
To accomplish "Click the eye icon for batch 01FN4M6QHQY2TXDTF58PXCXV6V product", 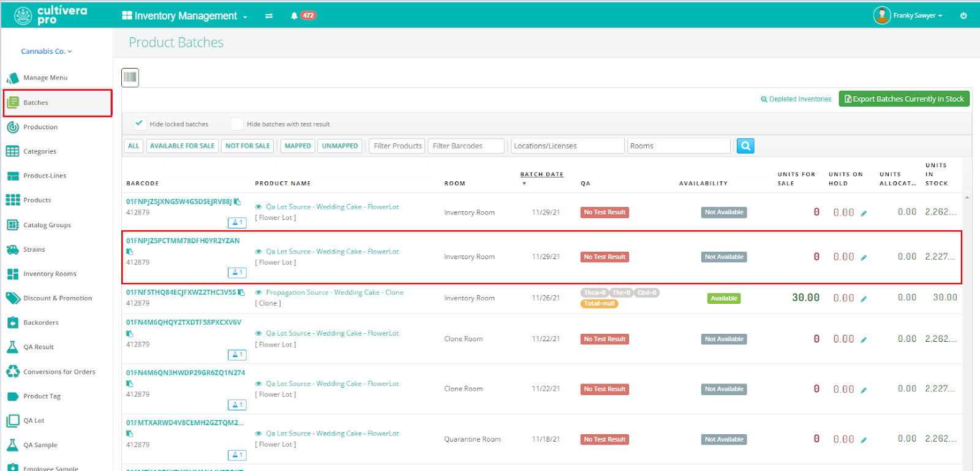I will (x=258, y=334).
